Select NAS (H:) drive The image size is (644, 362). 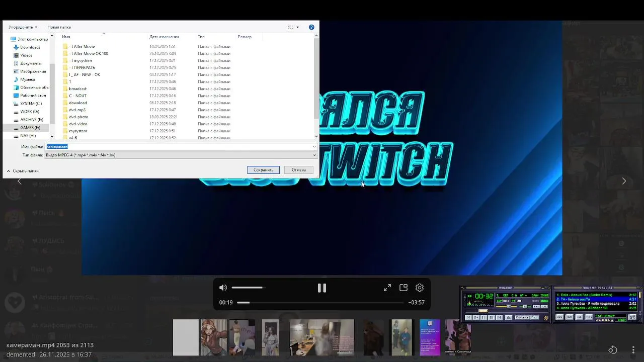[x=25, y=136]
